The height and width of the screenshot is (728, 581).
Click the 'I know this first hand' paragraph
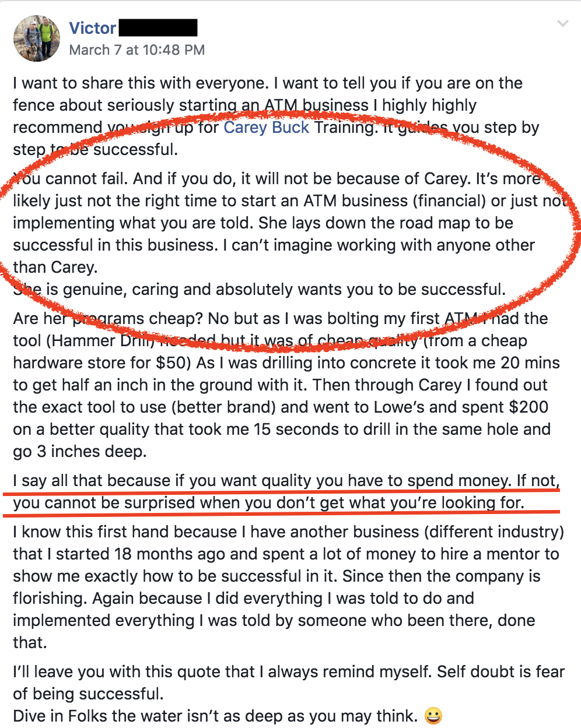point(289,587)
